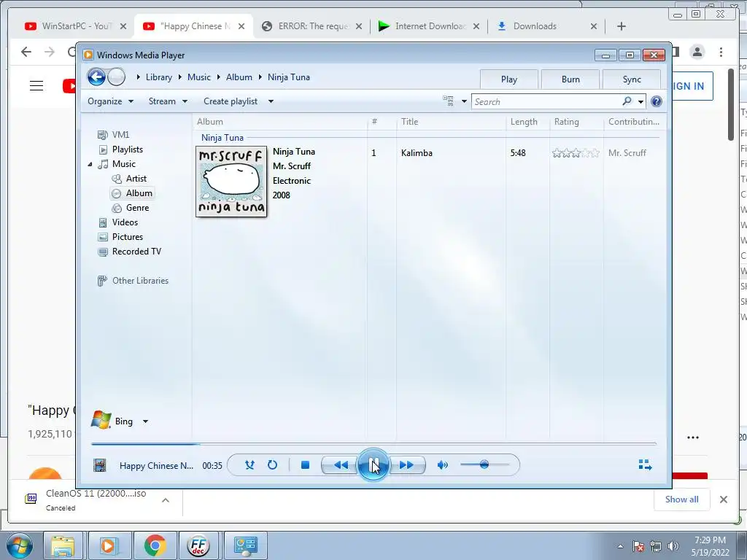This screenshot has width=747, height=560.
Task: Open the view options dropdown arrow
Action: 464,101
